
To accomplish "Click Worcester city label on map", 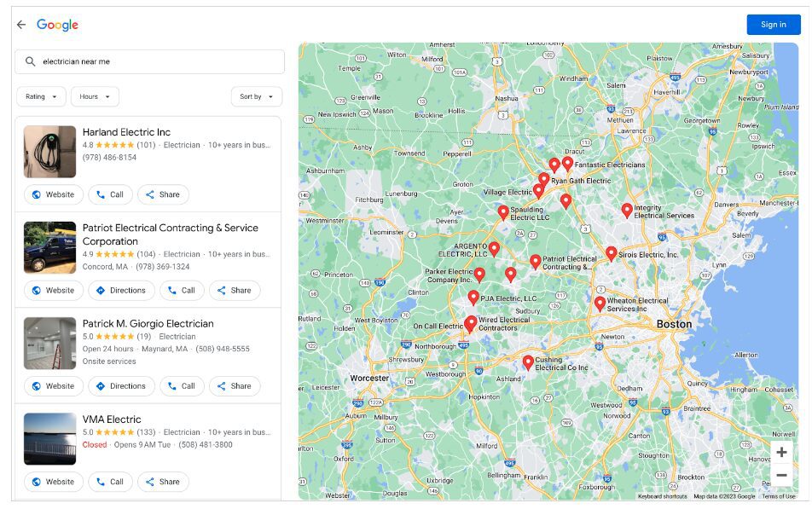I will tap(369, 378).
